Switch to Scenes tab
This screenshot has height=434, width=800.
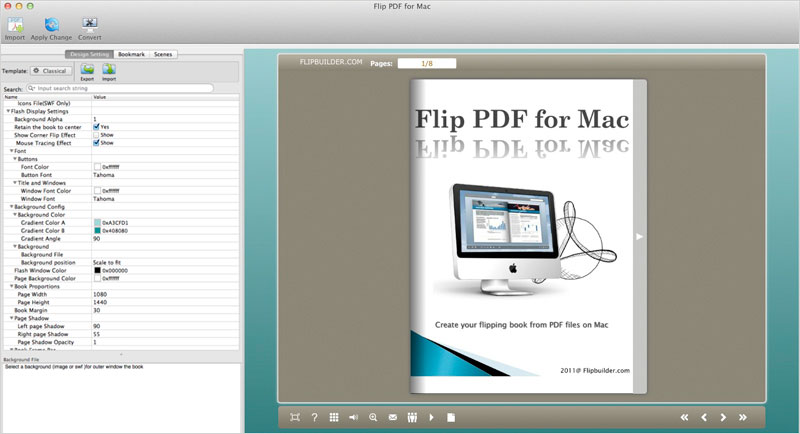tap(163, 54)
